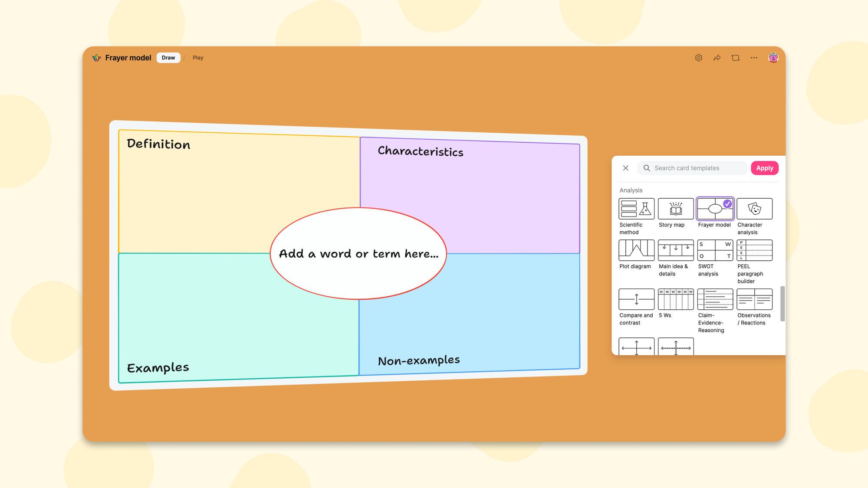868x488 pixels.
Task: Switch to the Draw tab
Action: tap(168, 57)
